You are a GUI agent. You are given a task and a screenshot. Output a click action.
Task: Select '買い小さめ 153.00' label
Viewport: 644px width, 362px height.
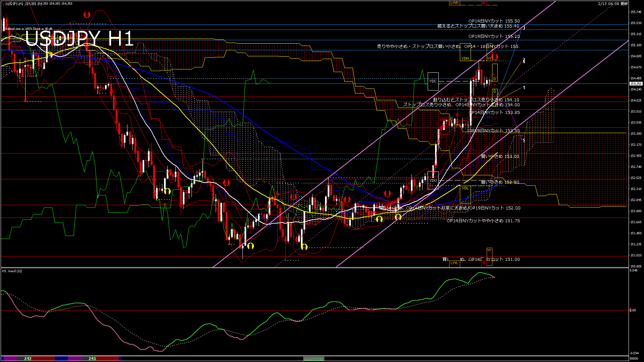coord(500,156)
